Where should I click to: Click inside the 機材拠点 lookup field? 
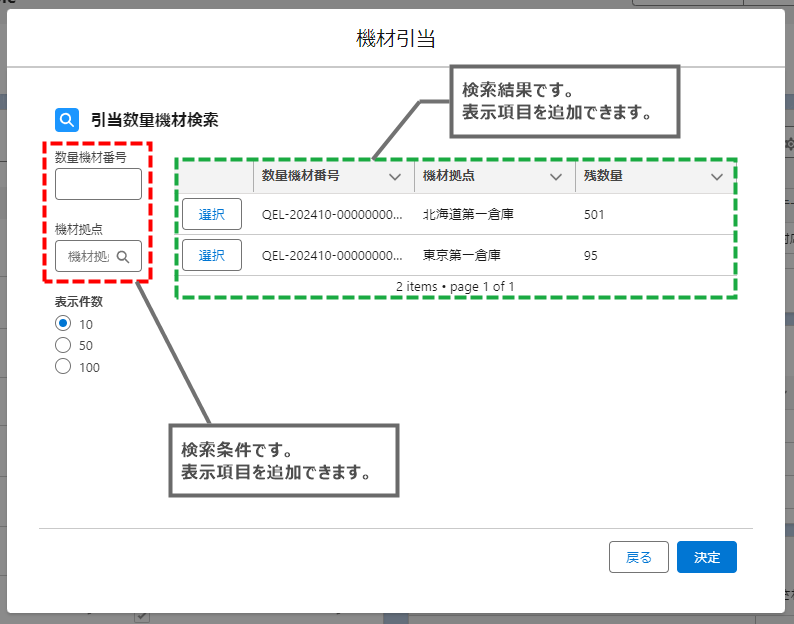click(88, 257)
